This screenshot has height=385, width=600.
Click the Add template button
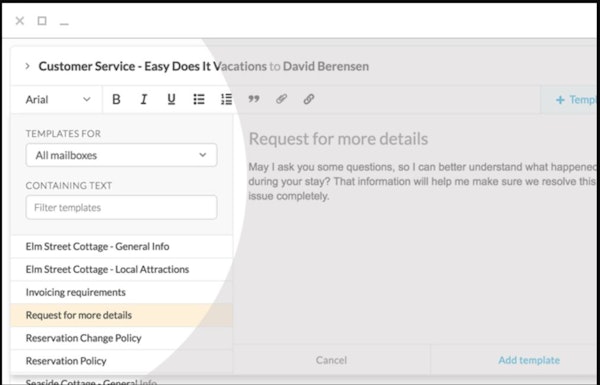point(529,360)
